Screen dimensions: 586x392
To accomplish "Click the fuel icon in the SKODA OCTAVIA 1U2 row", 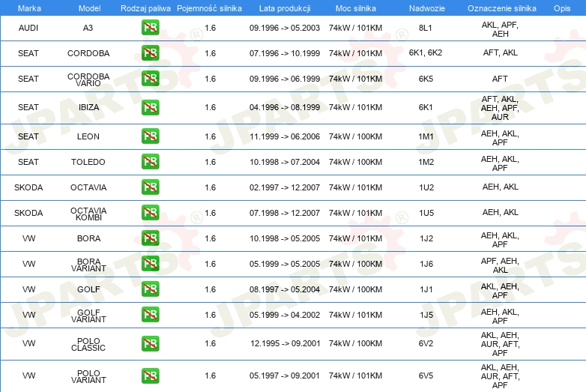I will click(x=150, y=187).
